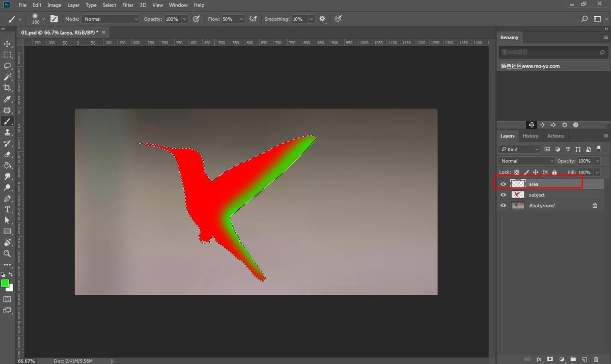This screenshot has width=611, height=364.
Task: Click the green foreground color swatch
Action: (x=5, y=284)
